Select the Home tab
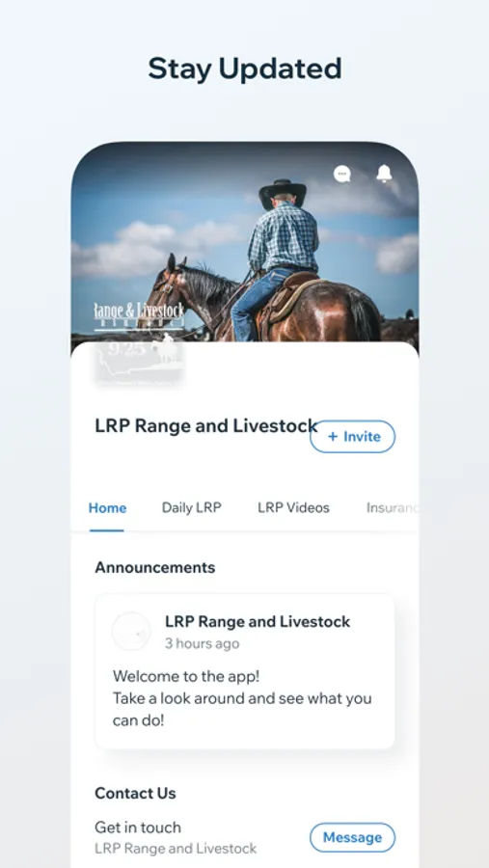Image resolution: width=489 pixels, height=868 pixels. [107, 508]
